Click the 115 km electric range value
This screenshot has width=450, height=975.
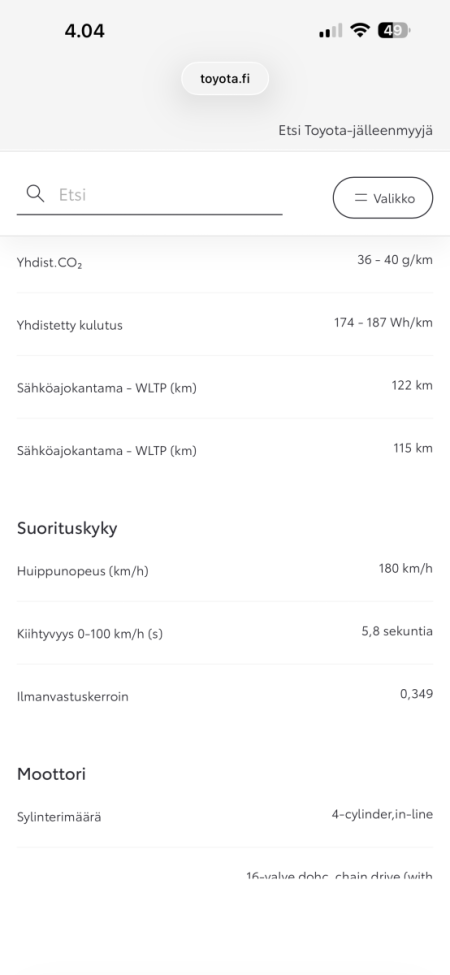pos(413,448)
